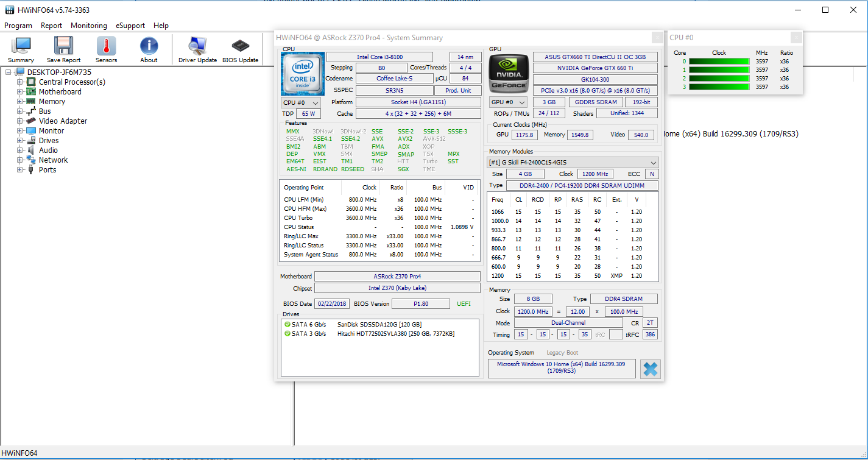The image size is (868, 460).
Task: Open the memory module G Skill dropdown
Action: (x=573, y=163)
